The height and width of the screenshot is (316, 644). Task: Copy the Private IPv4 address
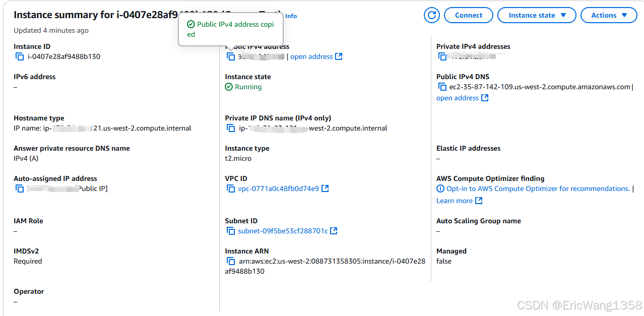click(x=442, y=56)
